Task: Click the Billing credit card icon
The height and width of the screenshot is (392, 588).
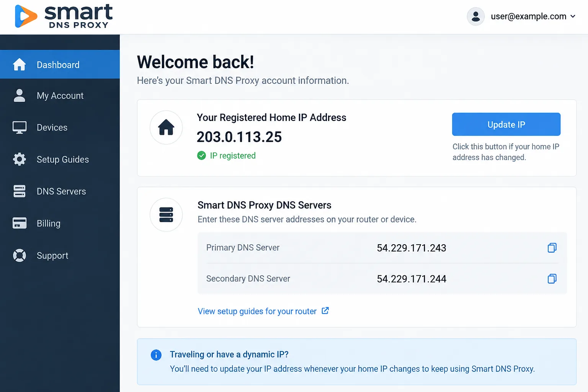Action: [x=20, y=223]
